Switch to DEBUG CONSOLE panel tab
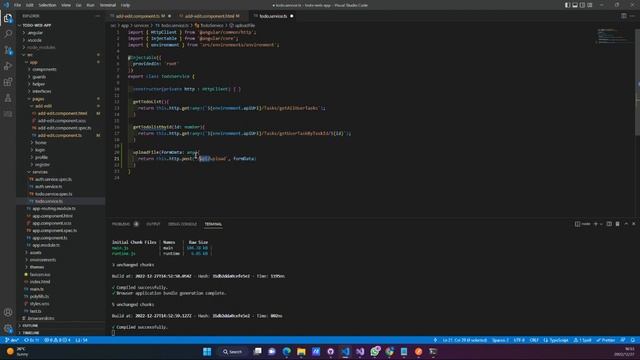The image size is (640, 360). click(x=182, y=224)
